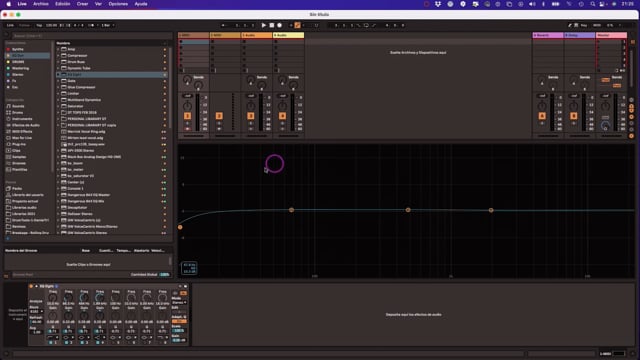
Task: Start playback with the transport Play button
Action: pyautogui.click(x=264, y=25)
